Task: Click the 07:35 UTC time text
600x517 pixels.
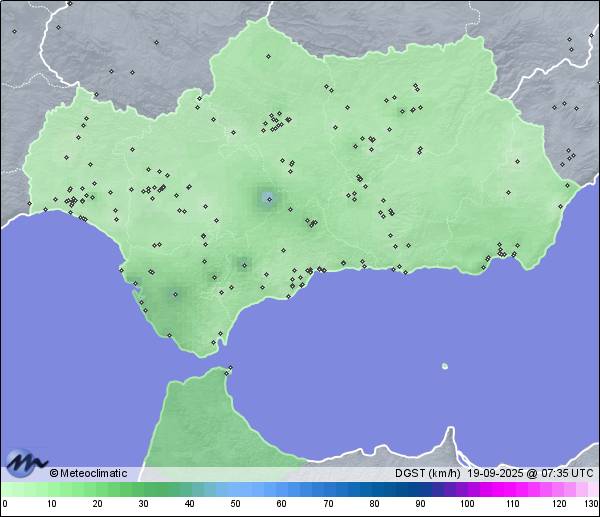Action: click(x=567, y=473)
